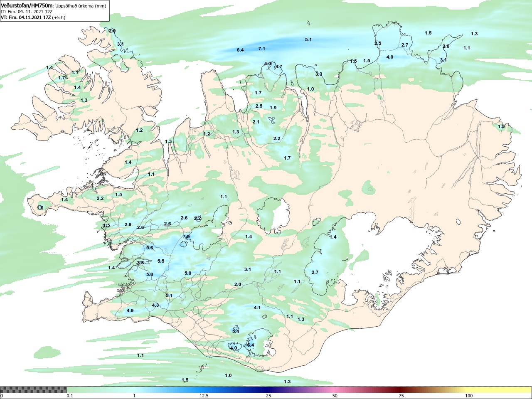Select the Uppsöfnuð úrkoma (mm) label
Viewport: 532px width, 399px height.
click(x=81, y=6)
